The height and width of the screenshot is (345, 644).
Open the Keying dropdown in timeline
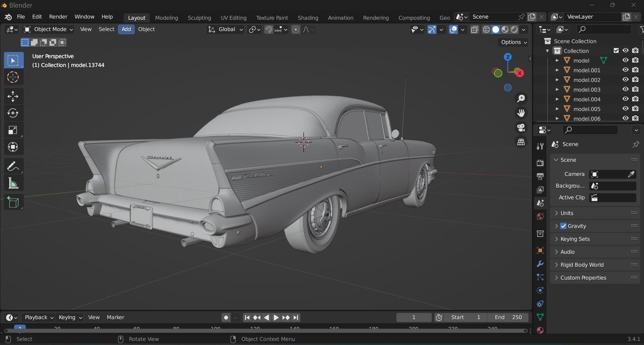(70, 318)
